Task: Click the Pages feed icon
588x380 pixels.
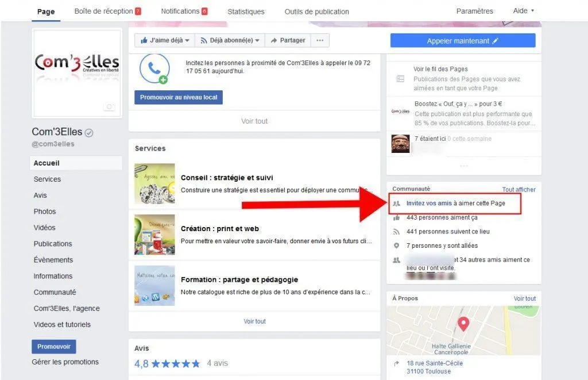Action: 400,79
